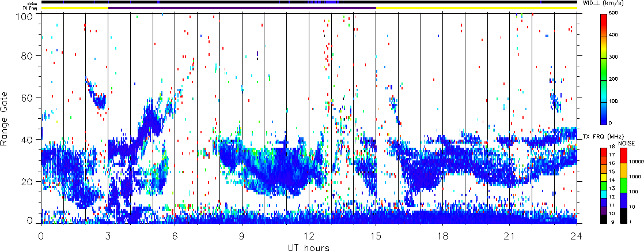Image resolution: width=644 pixels, height=251 pixels.
Task: Click purple TX Freq strip segment from 3 to 15 UT
Action: click(242, 8)
